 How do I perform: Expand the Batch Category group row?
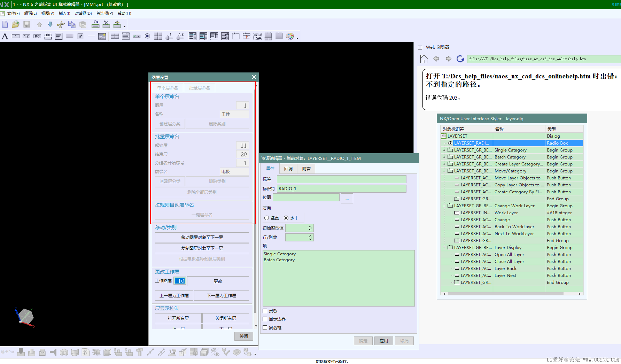tap(444, 157)
